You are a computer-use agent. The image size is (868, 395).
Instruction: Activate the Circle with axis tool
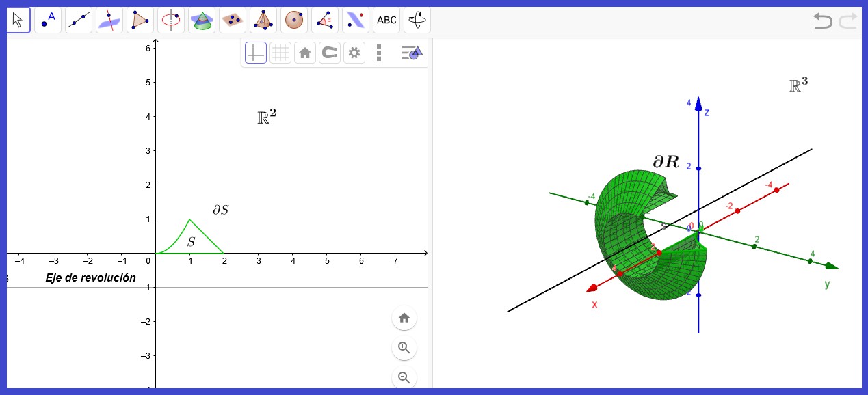(x=171, y=21)
